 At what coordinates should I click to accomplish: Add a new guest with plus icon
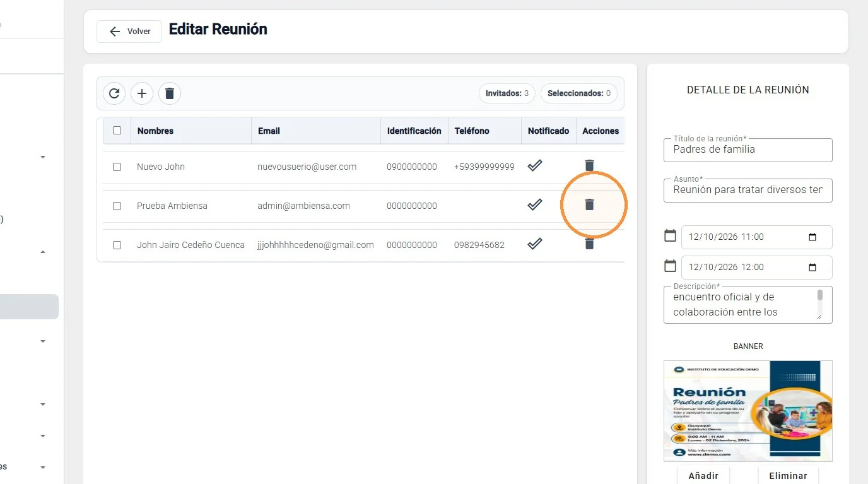pyautogui.click(x=142, y=93)
